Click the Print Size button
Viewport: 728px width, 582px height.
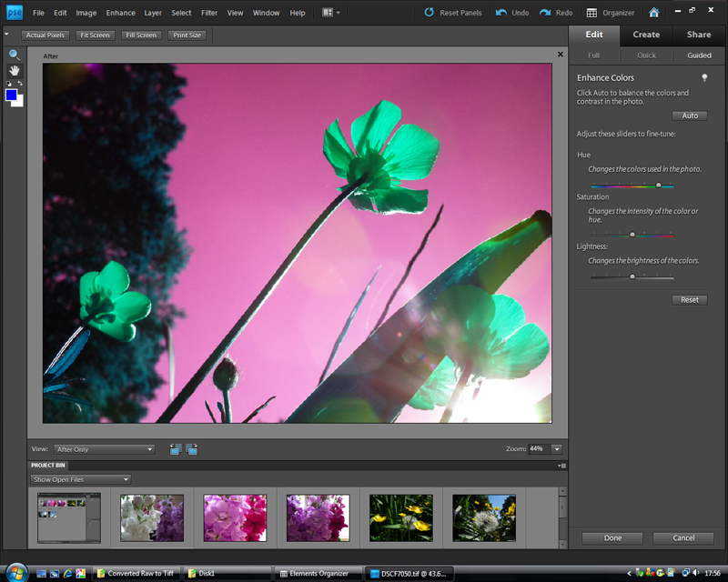coord(187,35)
